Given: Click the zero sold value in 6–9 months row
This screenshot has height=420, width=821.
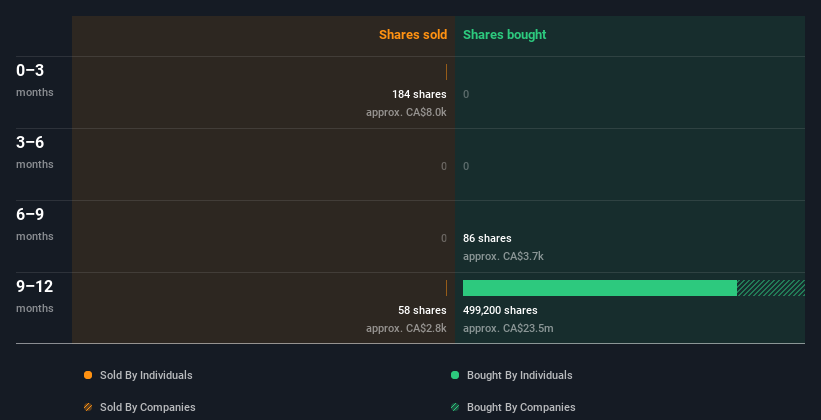Looking at the screenshot, I should [x=444, y=238].
